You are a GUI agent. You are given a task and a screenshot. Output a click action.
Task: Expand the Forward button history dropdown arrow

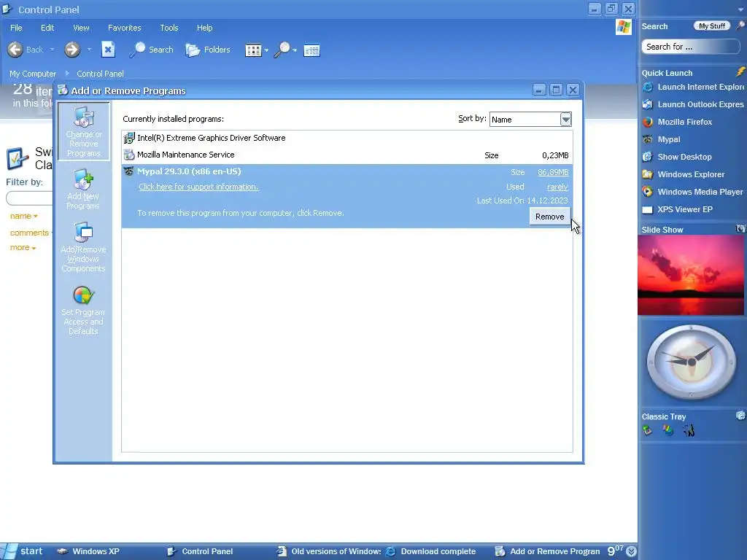(x=89, y=50)
